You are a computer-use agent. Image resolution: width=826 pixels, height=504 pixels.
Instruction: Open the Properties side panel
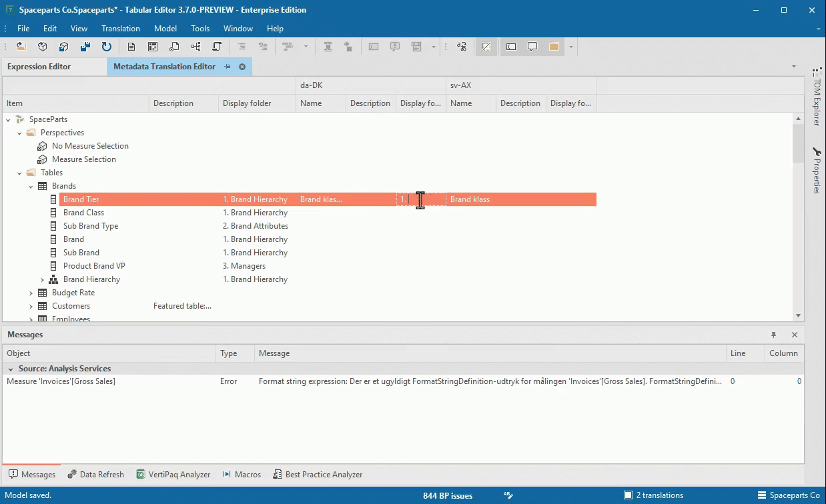tap(817, 171)
